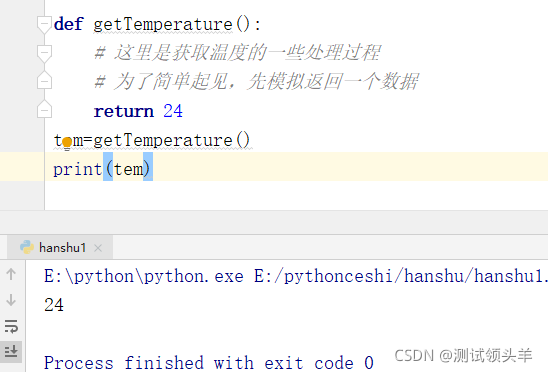Toggle fold marker beside second Chinese comment
This screenshot has height=372, width=548.
(x=44, y=80)
